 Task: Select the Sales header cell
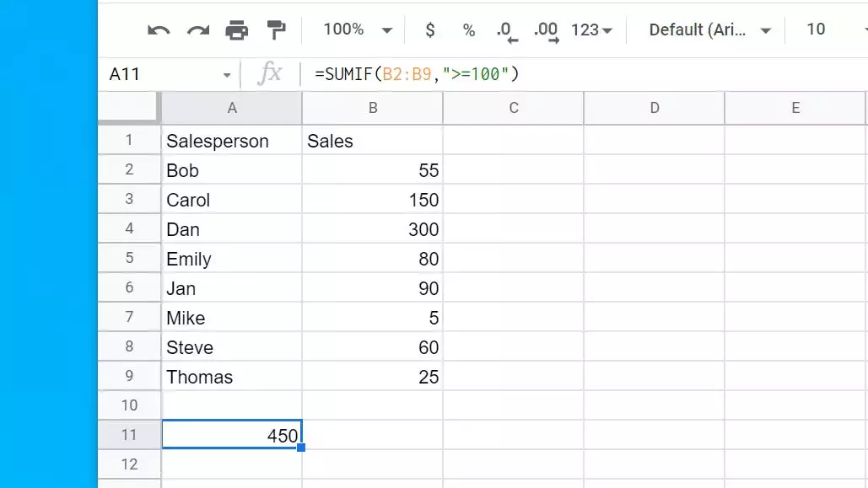pyautogui.click(x=372, y=141)
